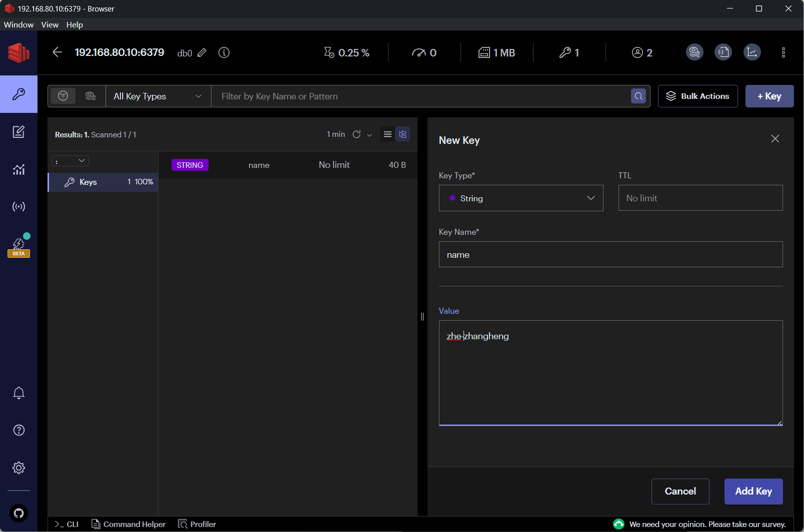Image resolution: width=804 pixels, height=532 pixels.
Task: Switch to search by values mode
Action: click(x=90, y=96)
